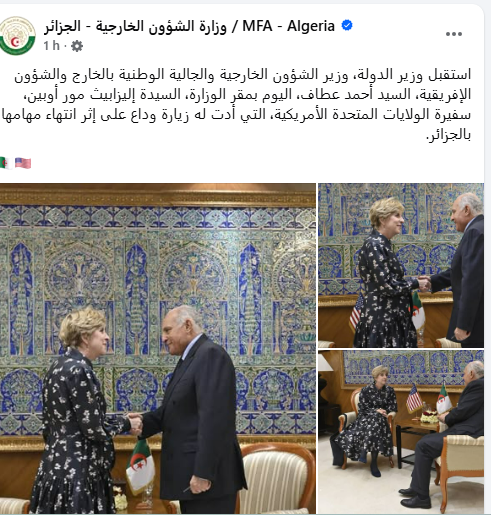Click the name 'إليزابيث مور أوبين' in post

click(x=79, y=95)
